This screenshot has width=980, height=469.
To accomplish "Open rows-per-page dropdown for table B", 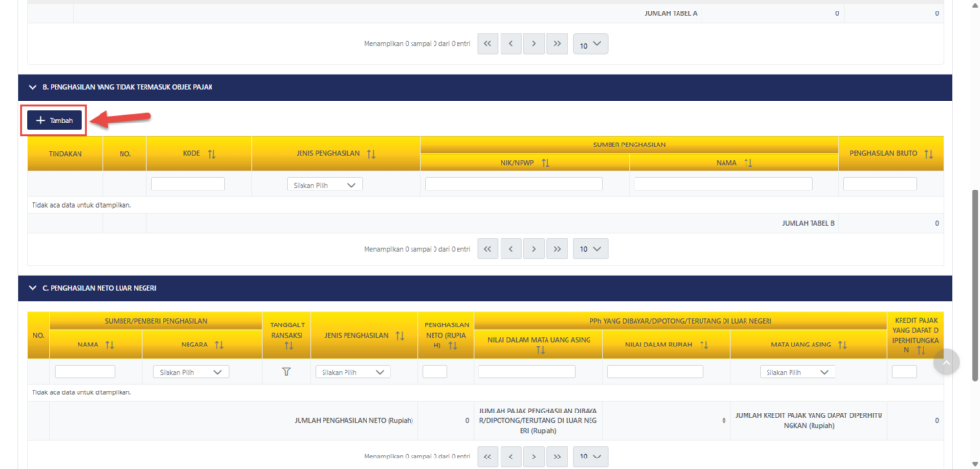I will pyautogui.click(x=590, y=249).
